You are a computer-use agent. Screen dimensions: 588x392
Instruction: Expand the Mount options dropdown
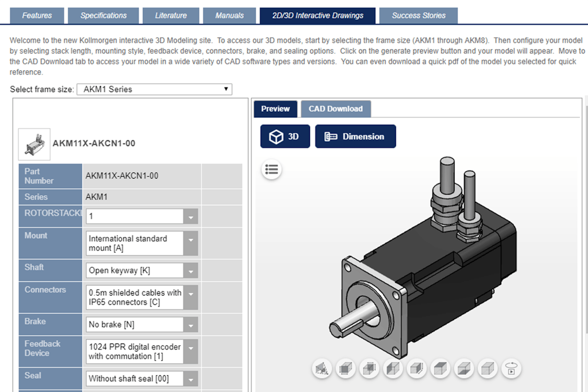click(192, 243)
